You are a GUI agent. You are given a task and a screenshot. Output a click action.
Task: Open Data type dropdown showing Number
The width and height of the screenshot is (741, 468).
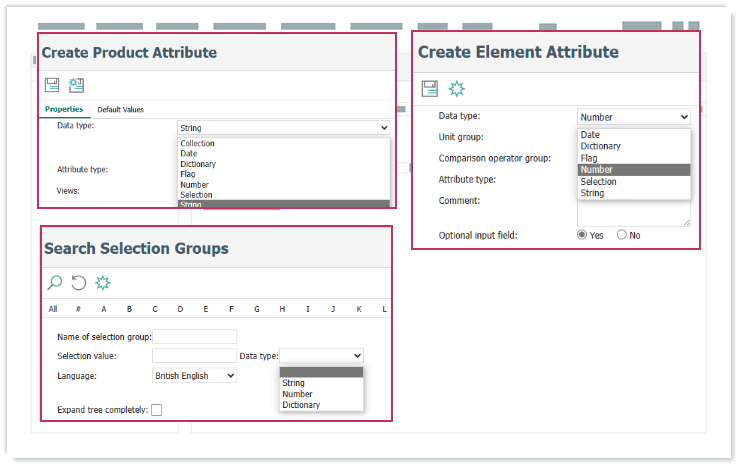click(x=633, y=117)
